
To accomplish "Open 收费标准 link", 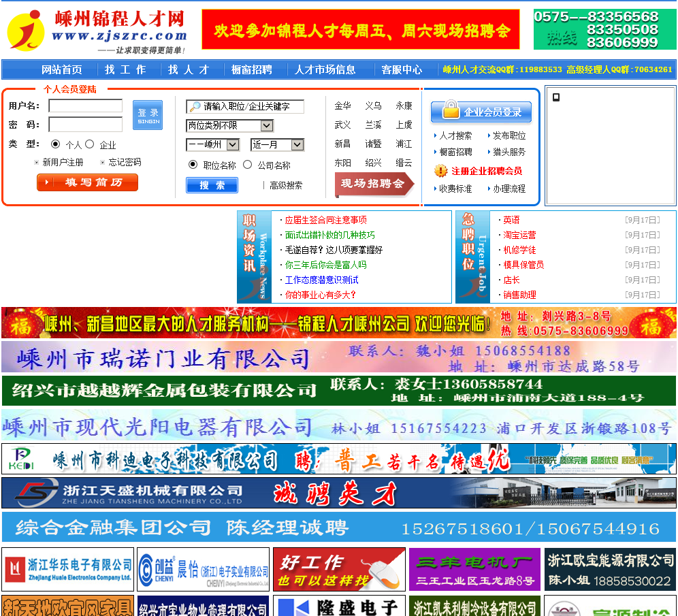I will [x=456, y=189].
